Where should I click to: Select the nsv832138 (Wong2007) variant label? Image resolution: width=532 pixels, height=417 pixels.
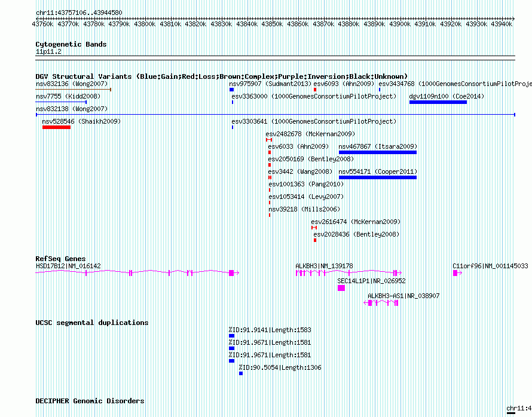(72, 109)
